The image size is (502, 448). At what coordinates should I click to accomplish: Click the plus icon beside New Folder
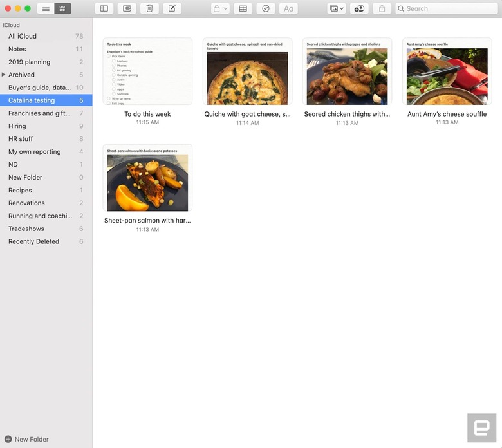(8, 439)
